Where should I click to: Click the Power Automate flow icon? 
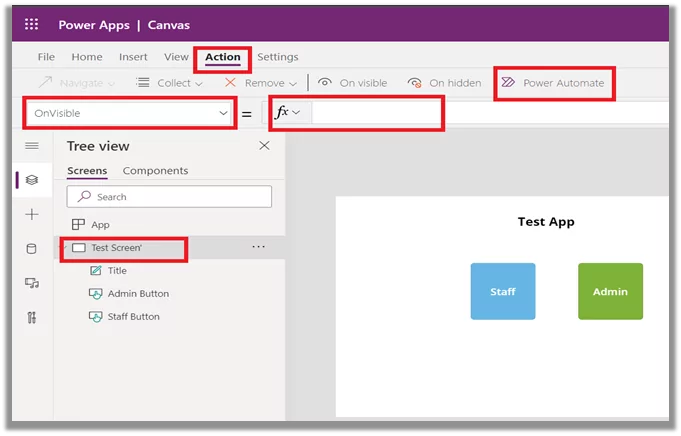click(508, 82)
